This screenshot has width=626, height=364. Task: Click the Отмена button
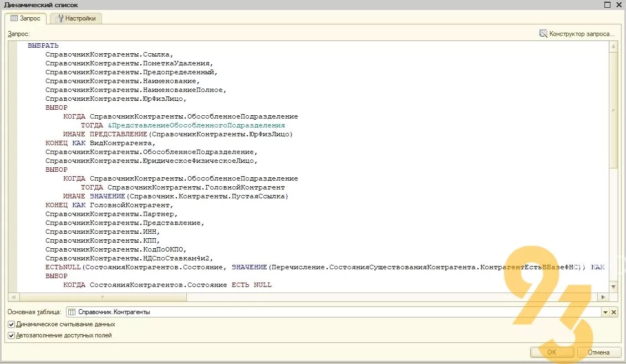click(598, 352)
